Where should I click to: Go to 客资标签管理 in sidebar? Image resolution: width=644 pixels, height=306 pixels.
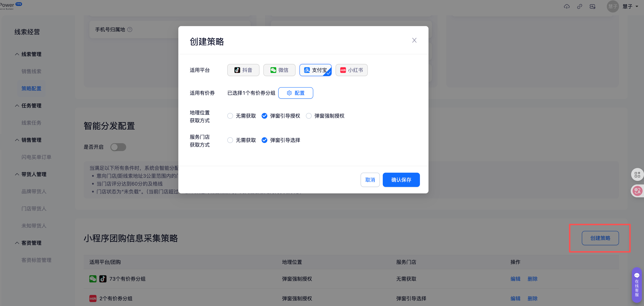click(x=36, y=260)
